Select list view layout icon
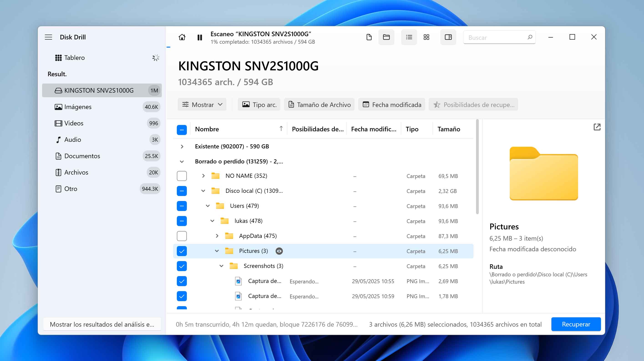This screenshot has height=361, width=644. [x=409, y=37]
